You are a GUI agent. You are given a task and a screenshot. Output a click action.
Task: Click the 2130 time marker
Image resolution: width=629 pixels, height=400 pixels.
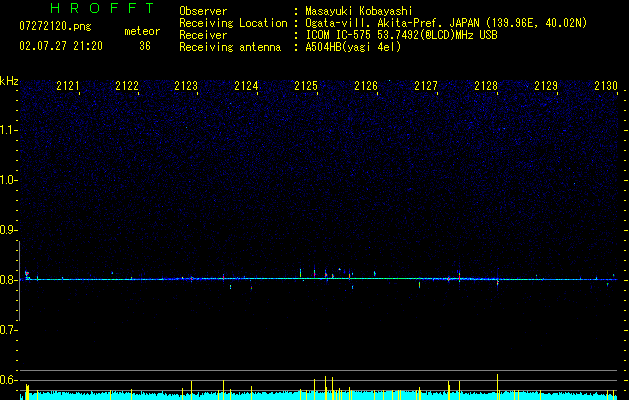click(x=606, y=86)
